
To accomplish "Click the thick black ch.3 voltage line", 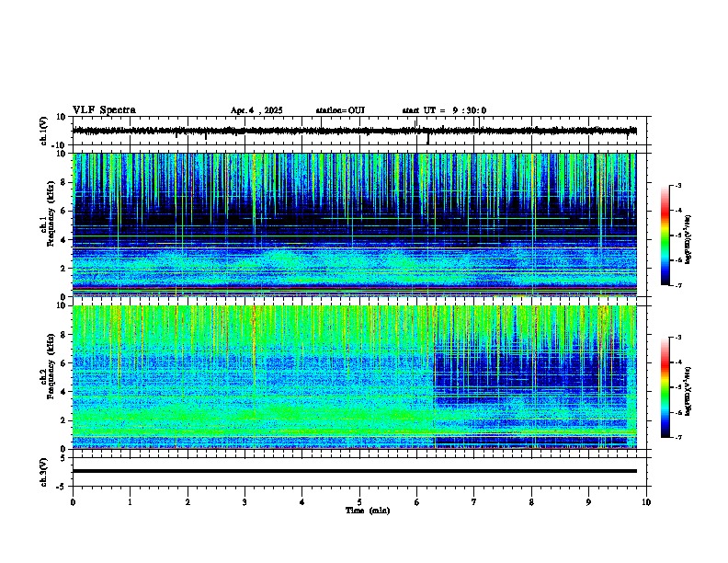I will click(355, 471).
